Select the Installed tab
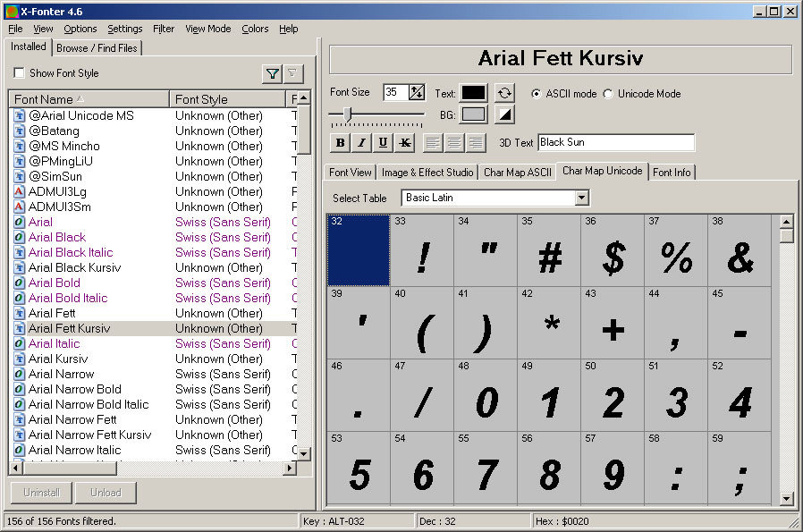 pos(28,46)
